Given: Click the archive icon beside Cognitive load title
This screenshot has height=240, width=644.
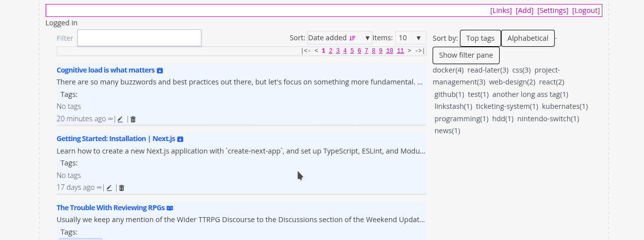Looking at the screenshot, I should click(160, 71).
